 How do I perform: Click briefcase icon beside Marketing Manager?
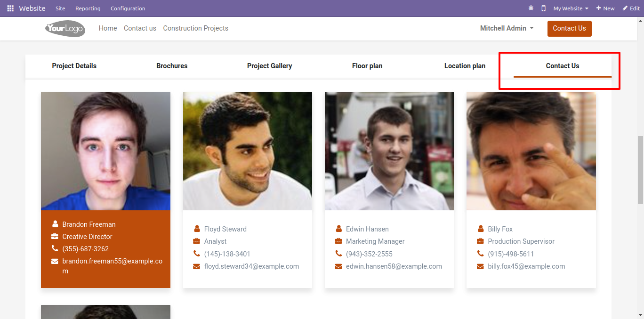pyautogui.click(x=338, y=241)
